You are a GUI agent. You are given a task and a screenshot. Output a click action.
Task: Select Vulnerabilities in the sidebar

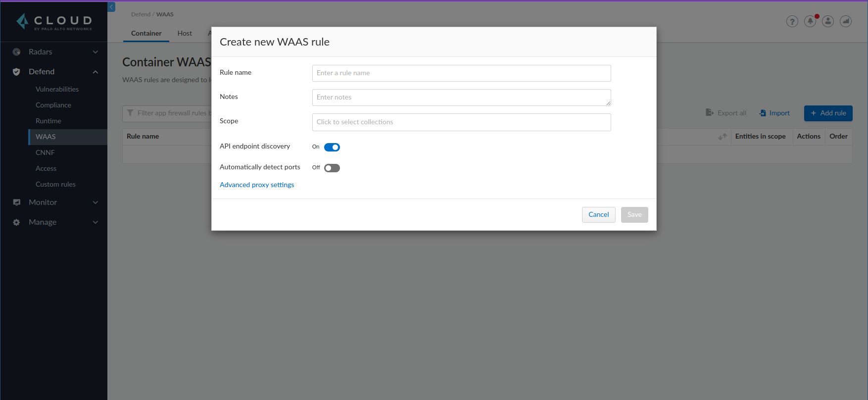click(57, 89)
